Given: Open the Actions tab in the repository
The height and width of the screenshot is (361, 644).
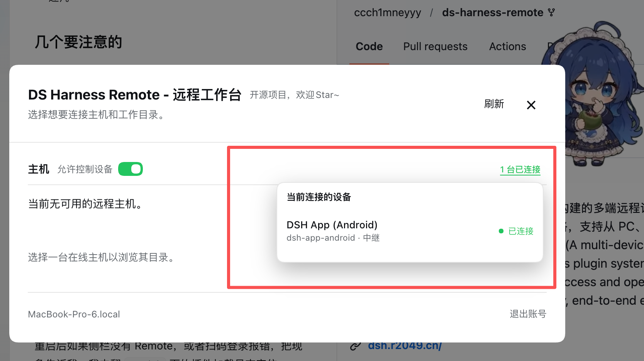Looking at the screenshot, I should tap(507, 47).
